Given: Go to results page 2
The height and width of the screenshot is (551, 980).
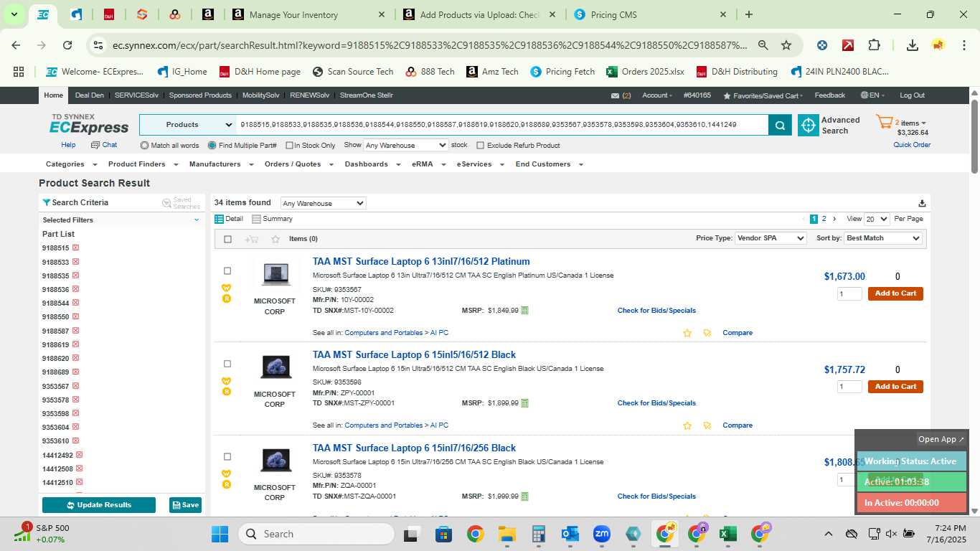Looking at the screenshot, I should pyautogui.click(x=824, y=219).
